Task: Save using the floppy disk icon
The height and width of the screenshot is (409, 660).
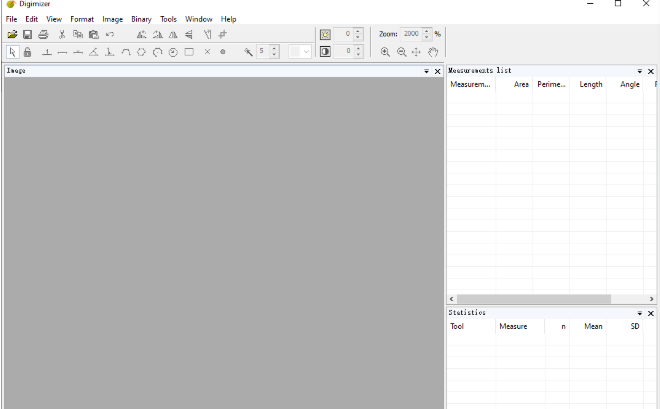Action: (27, 35)
